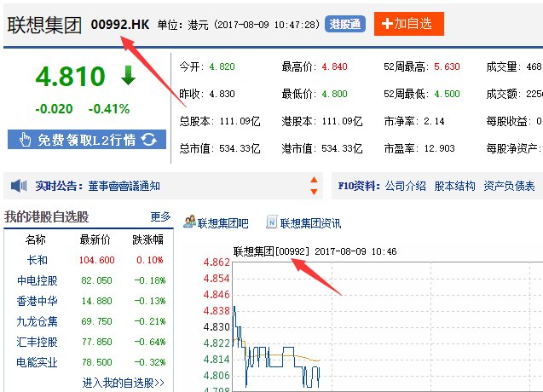543x392 pixels.
Task: Click 免费领取L2行情 button
Action: [x=87, y=140]
